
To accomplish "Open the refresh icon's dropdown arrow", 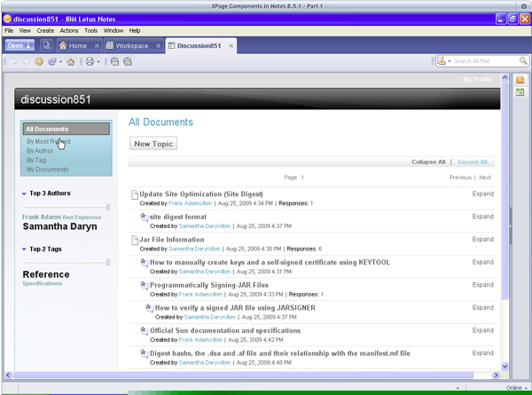I will click(60, 62).
